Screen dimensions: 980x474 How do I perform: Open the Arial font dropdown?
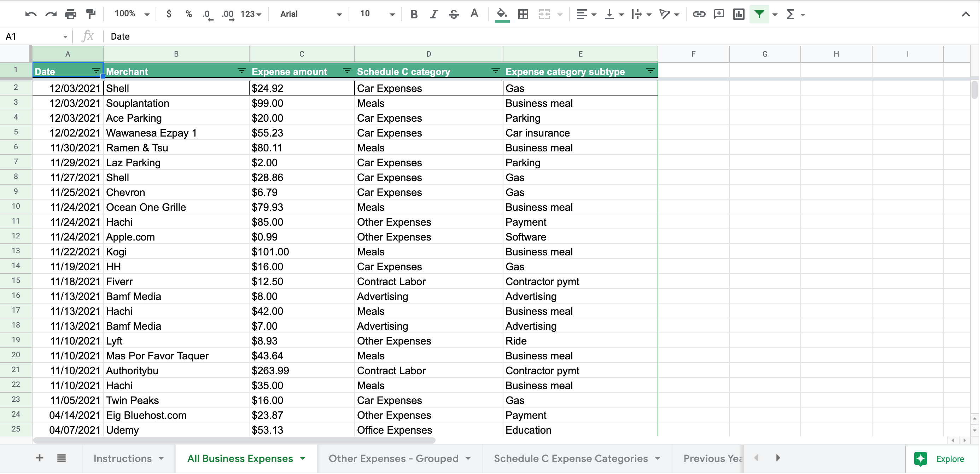point(310,15)
